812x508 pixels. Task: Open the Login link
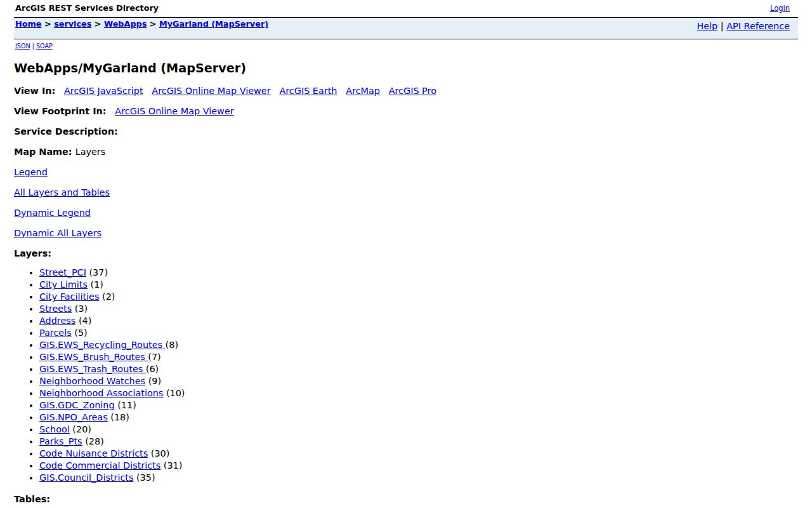(780, 8)
